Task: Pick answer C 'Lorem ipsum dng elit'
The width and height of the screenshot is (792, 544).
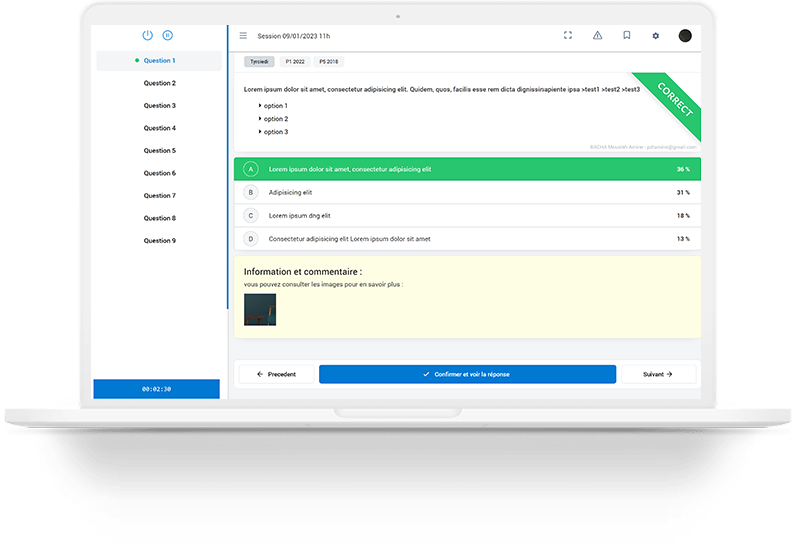Action: coord(299,215)
